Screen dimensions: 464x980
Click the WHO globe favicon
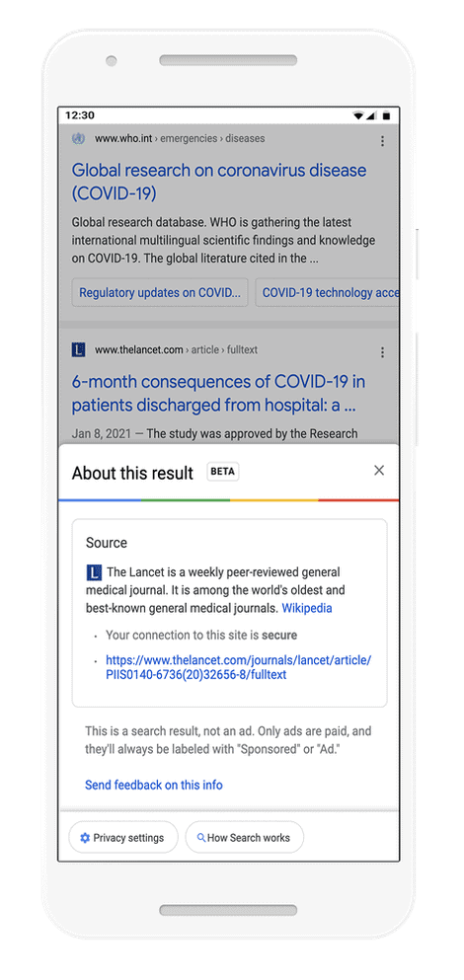tap(78, 139)
